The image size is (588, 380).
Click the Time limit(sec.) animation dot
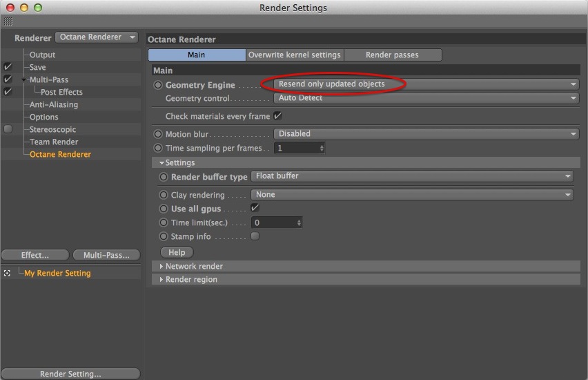(164, 222)
